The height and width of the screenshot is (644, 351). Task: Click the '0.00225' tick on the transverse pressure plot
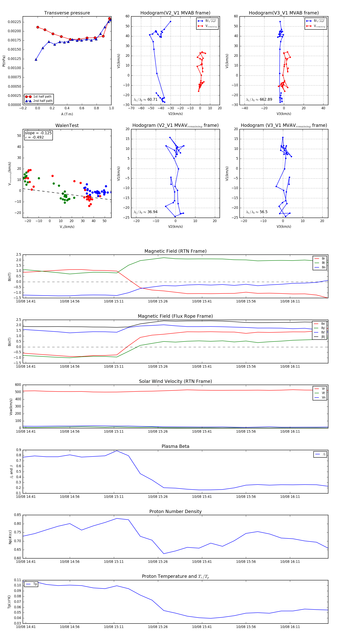tap(14, 22)
